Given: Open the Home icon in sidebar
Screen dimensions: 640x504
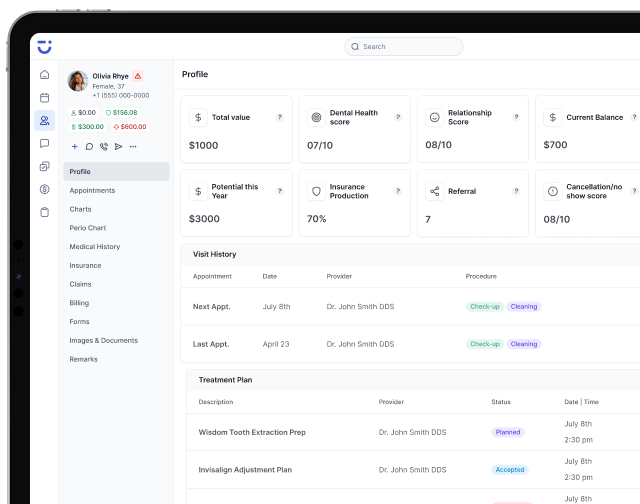Looking at the screenshot, I should (x=44, y=75).
